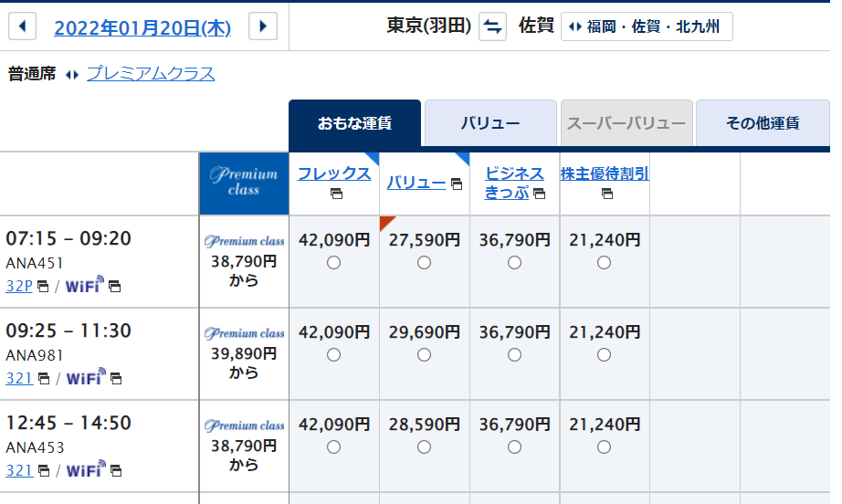
Task: Click flight time 12:45 – 14:50
Action: tap(68, 423)
